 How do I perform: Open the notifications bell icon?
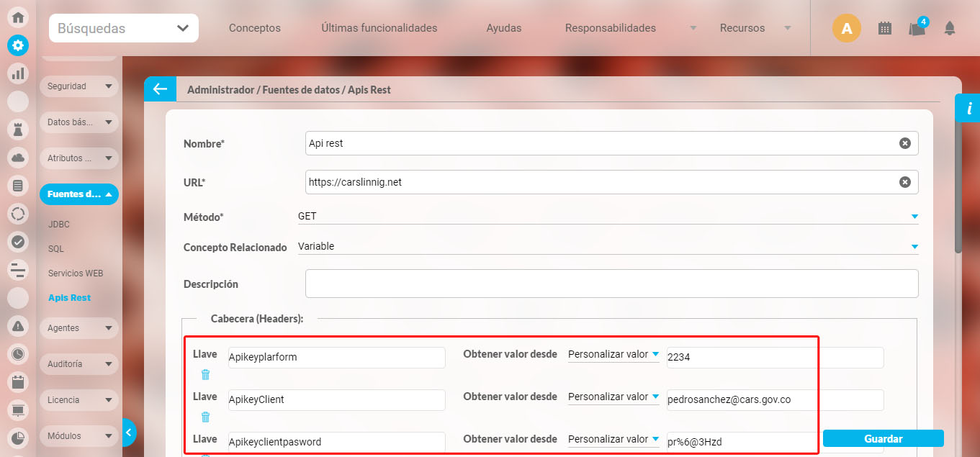[x=950, y=29]
